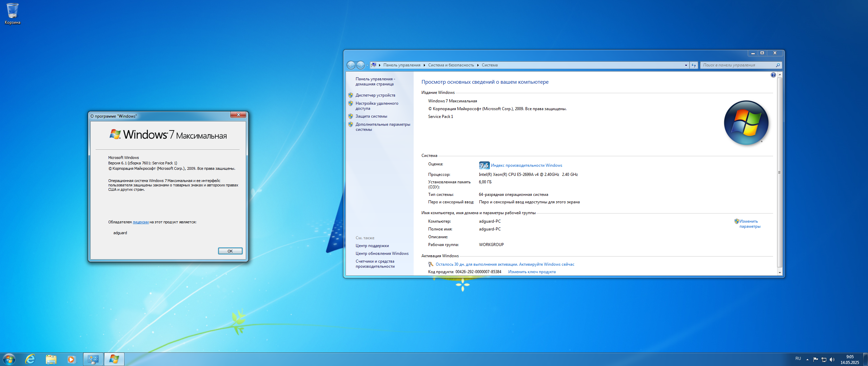Open Action Center flag icon in tray

click(815, 359)
